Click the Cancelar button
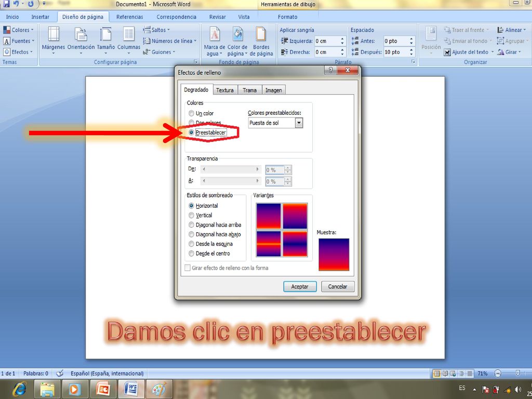Viewport: 532px width, 399px height. point(338,287)
